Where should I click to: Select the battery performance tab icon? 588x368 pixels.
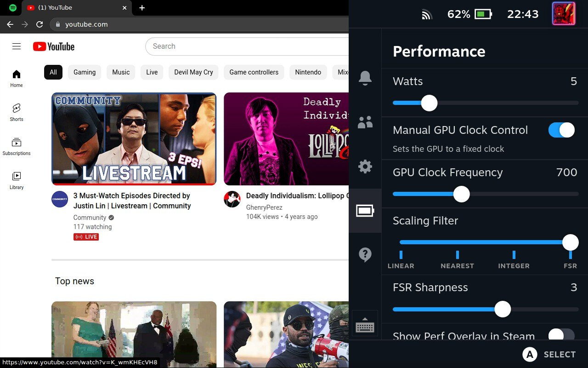(x=365, y=211)
